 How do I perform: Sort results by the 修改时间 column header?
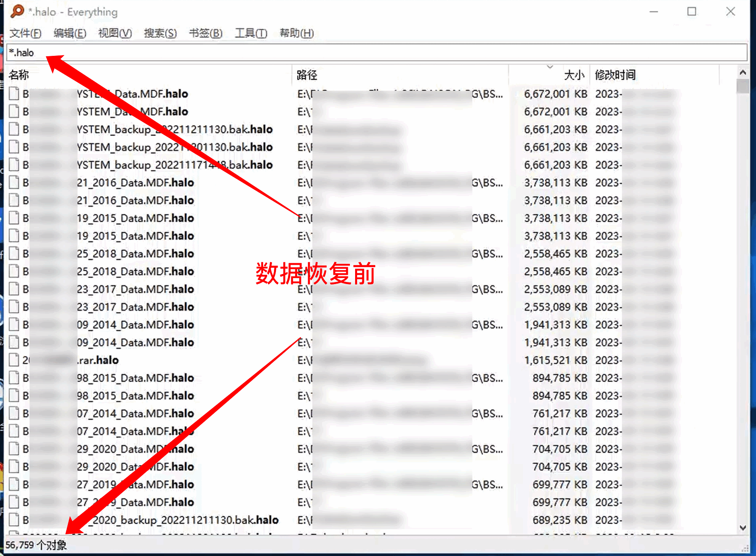pyautogui.click(x=654, y=75)
